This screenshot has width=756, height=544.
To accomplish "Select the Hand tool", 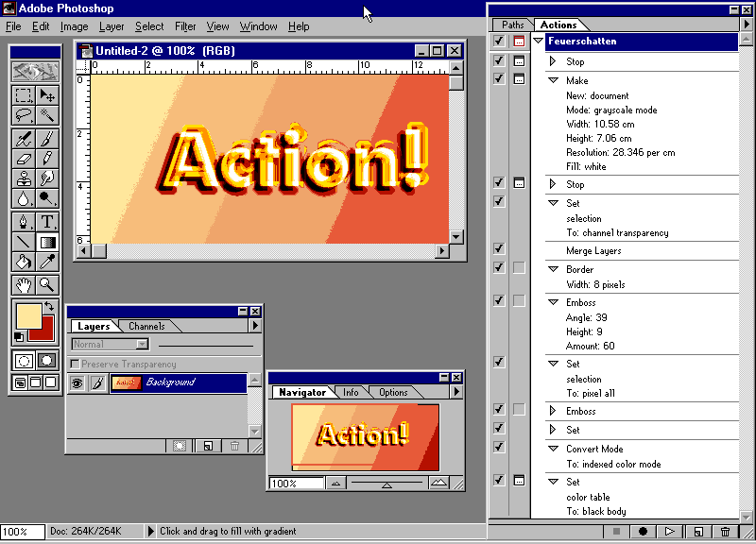I will pos(23,285).
